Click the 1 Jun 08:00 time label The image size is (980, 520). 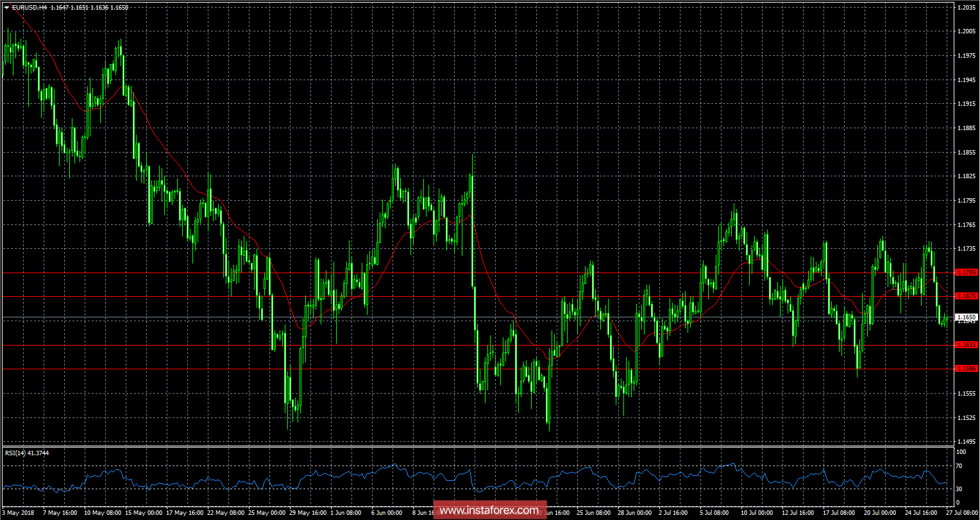pyautogui.click(x=347, y=513)
